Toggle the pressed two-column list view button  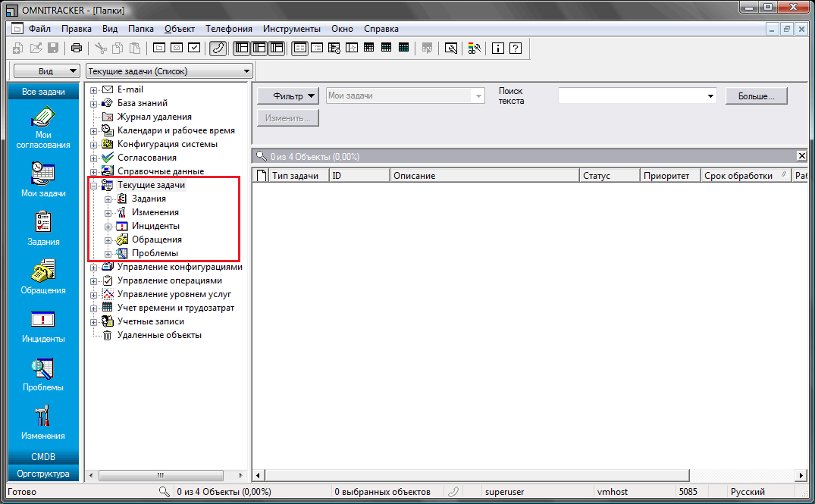pos(300,49)
